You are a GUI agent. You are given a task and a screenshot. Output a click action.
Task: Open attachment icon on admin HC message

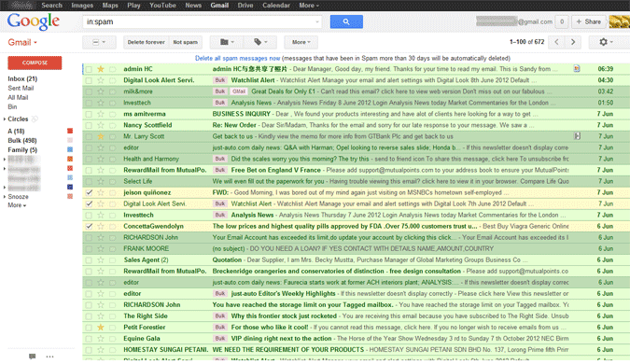[577, 69]
